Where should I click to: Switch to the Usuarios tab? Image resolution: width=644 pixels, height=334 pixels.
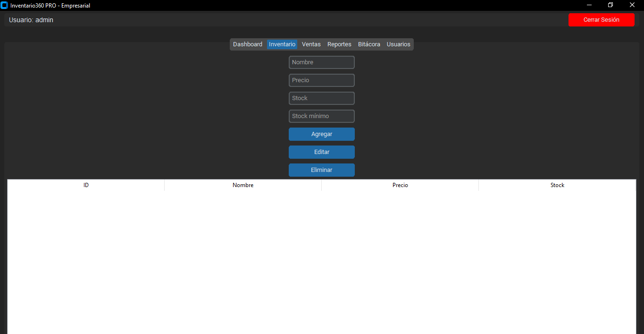coord(399,44)
